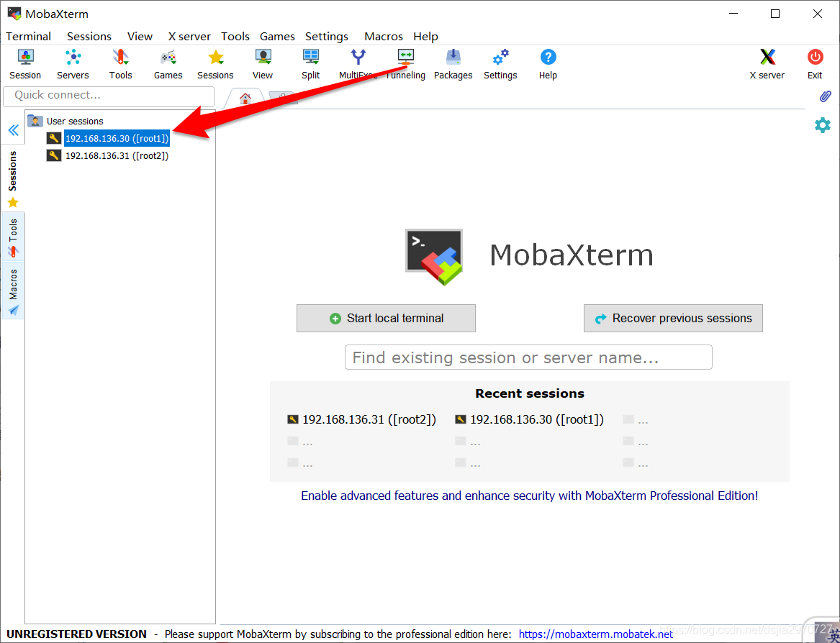Open the View toolbar icon
The image size is (840, 643).
pyautogui.click(x=263, y=64)
